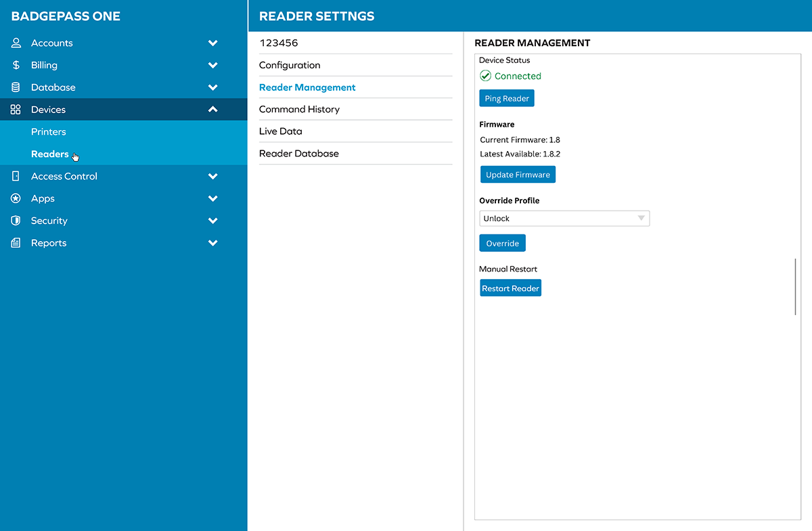Click the Database stack icon
This screenshot has height=531, width=812.
click(x=16, y=87)
